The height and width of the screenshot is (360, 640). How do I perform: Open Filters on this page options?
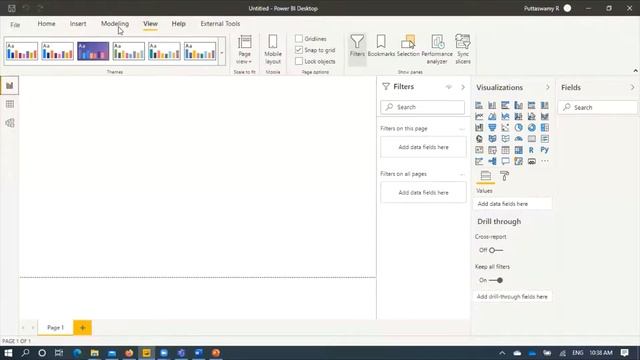(462, 129)
